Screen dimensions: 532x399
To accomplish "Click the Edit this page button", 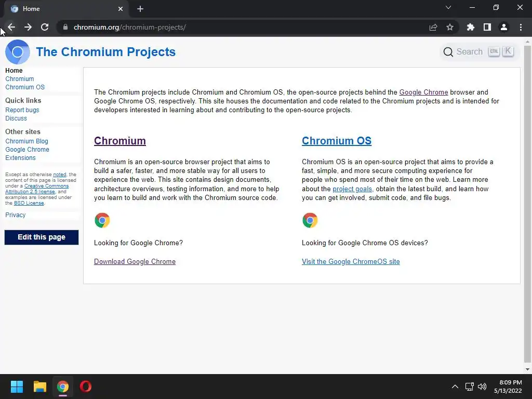I will (x=42, y=237).
